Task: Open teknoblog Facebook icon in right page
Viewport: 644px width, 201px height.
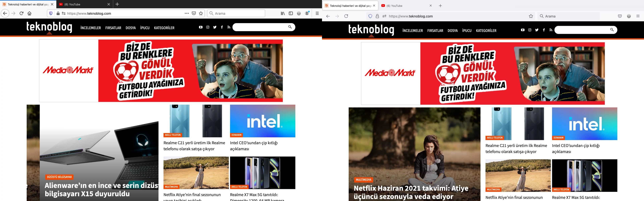Action: pos(544,30)
